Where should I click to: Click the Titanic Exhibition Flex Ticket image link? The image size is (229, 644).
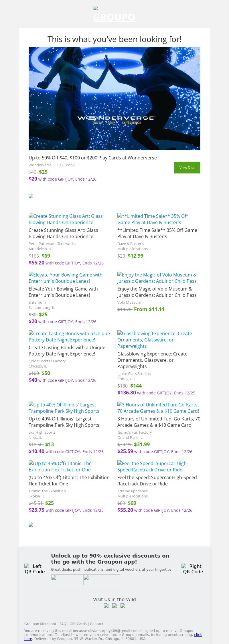tap(60, 467)
